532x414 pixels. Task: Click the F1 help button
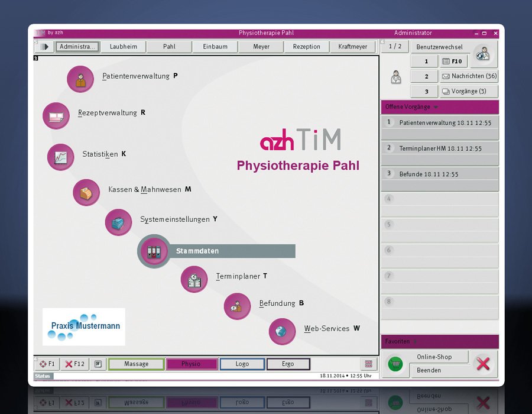point(47,364)
